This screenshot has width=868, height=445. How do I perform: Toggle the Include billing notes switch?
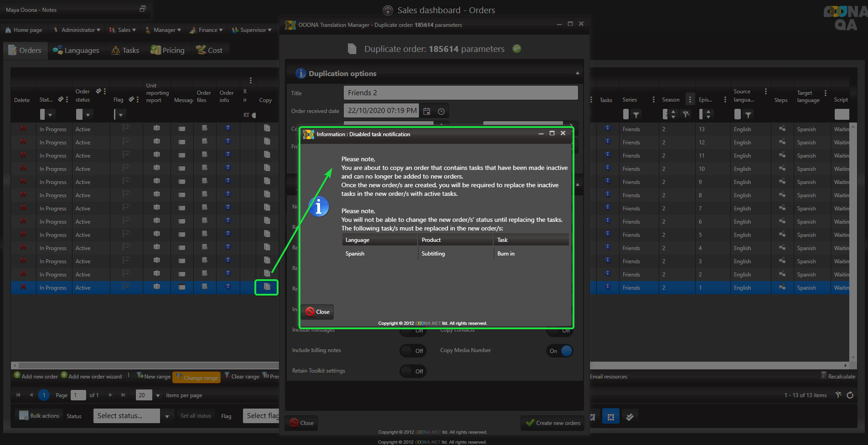coord(413,351)
